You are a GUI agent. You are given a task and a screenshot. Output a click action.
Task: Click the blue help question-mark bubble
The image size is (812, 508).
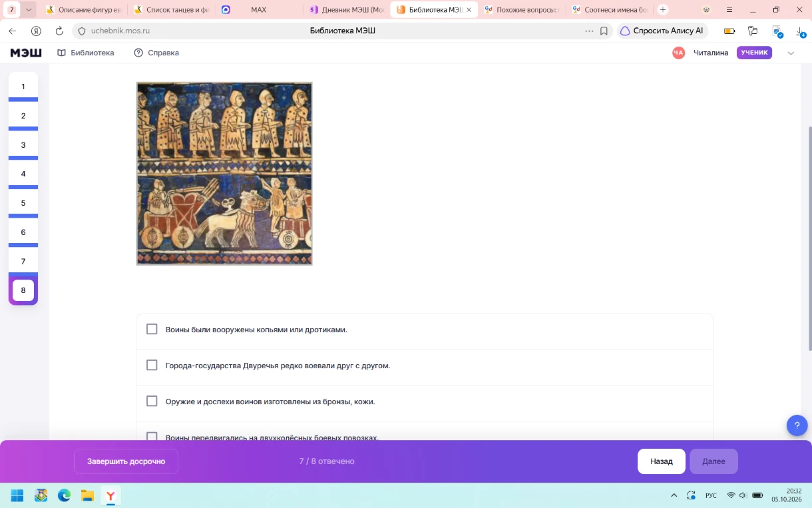point(797,425)
